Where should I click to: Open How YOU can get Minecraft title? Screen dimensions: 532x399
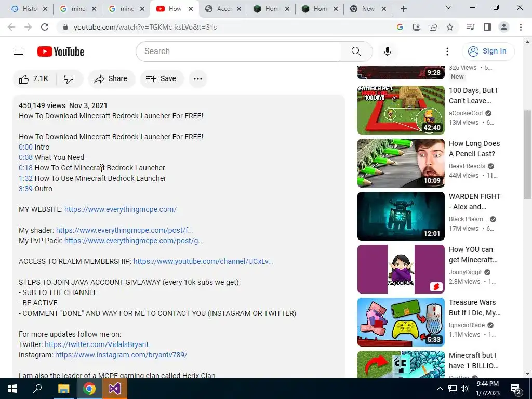473,255
